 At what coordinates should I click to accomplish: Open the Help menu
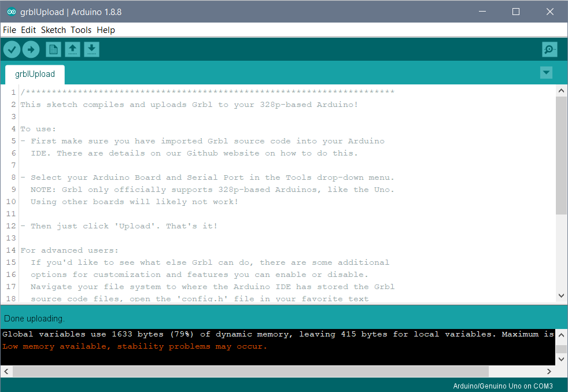(106, 30)
